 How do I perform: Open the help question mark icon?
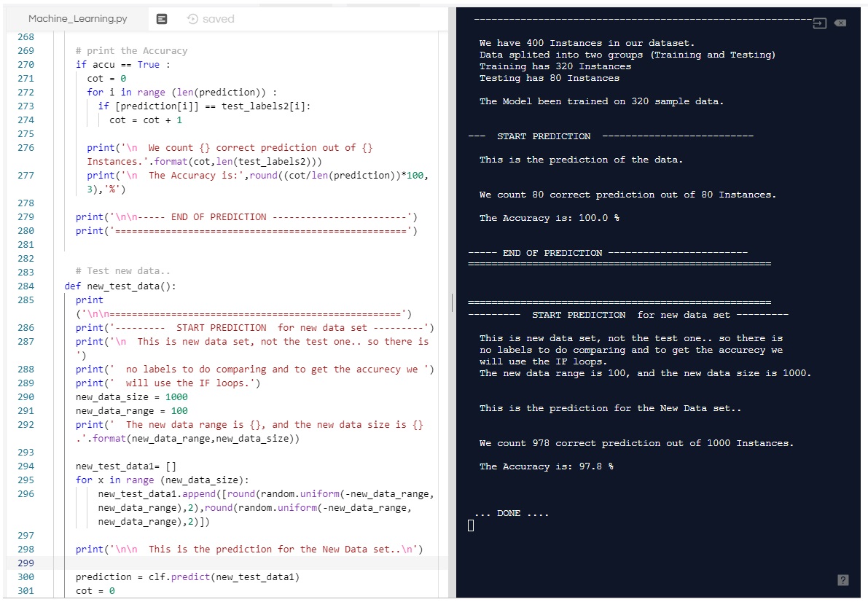843,580
